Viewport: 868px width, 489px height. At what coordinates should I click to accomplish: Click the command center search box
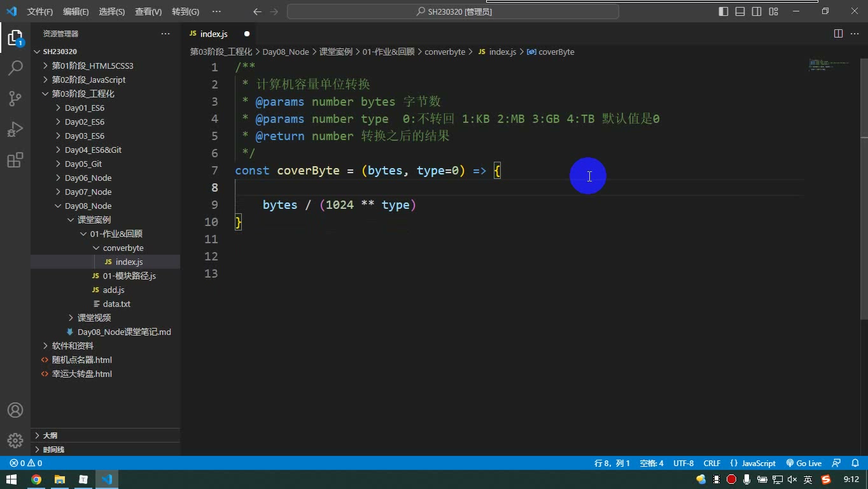point(453,11)
